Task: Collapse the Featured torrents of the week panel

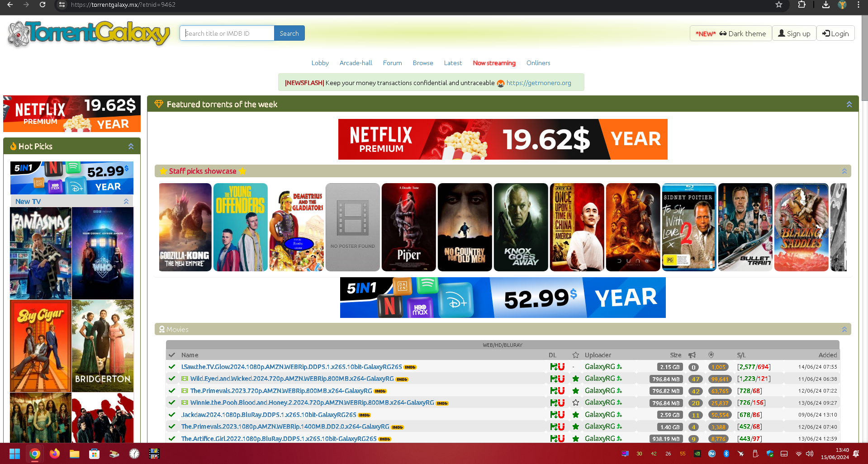Action: (849, 104)
